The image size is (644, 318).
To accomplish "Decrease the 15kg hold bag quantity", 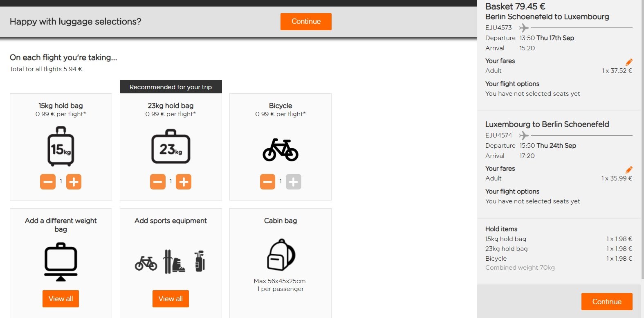I will point(48,182).
